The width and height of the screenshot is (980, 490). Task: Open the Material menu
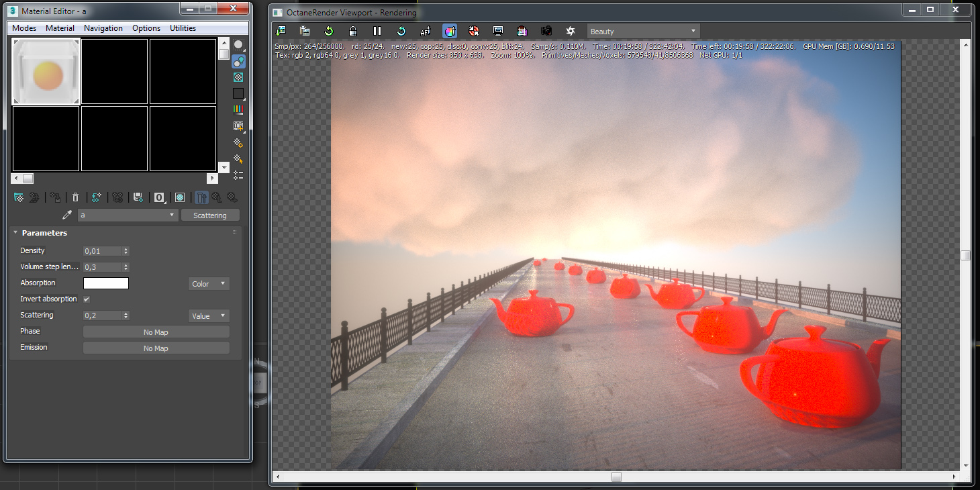pyautogui.click(x=60, y=28)
